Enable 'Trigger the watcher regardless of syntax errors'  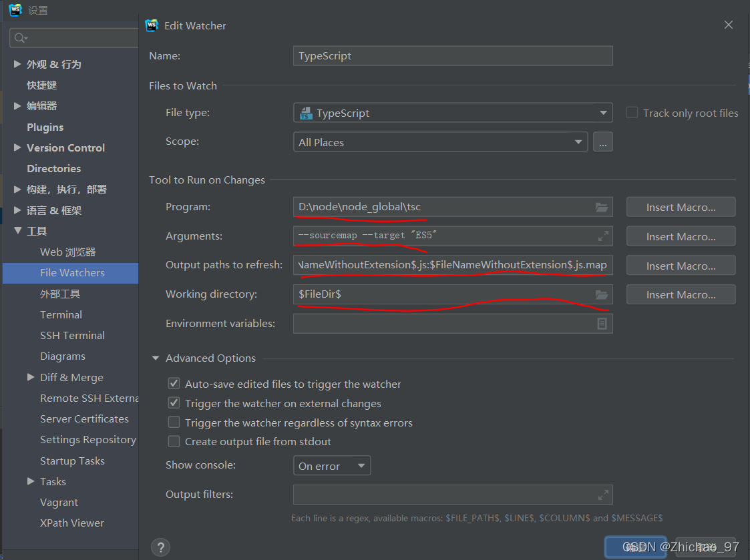(174, 422)
